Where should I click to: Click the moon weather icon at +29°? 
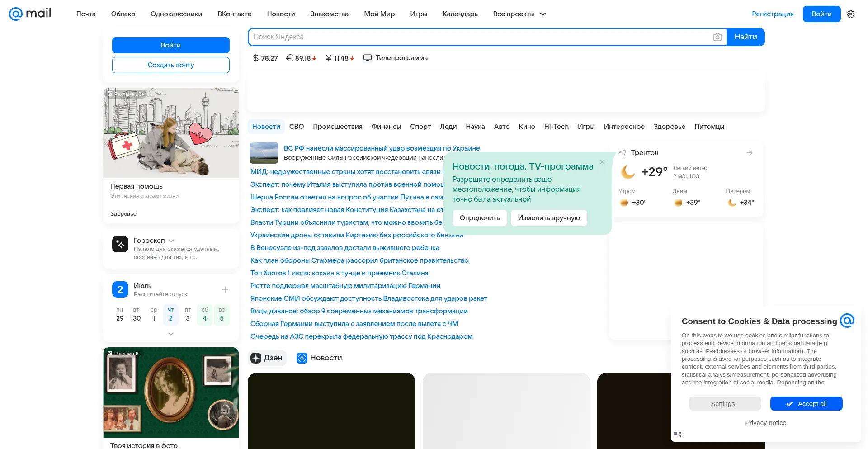[x=628, y=172]
